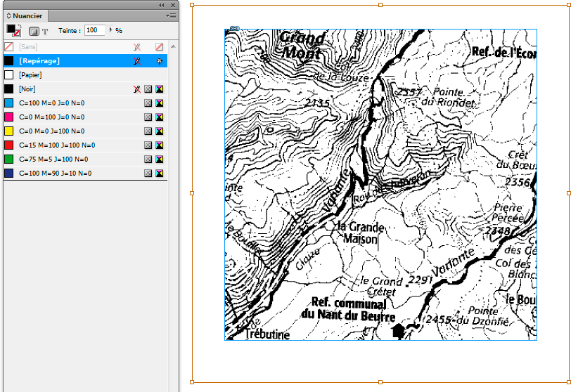Open the Nuancier panel options menu
The height and width of the screenshot is (392, 571).
[x=171, y=15]
